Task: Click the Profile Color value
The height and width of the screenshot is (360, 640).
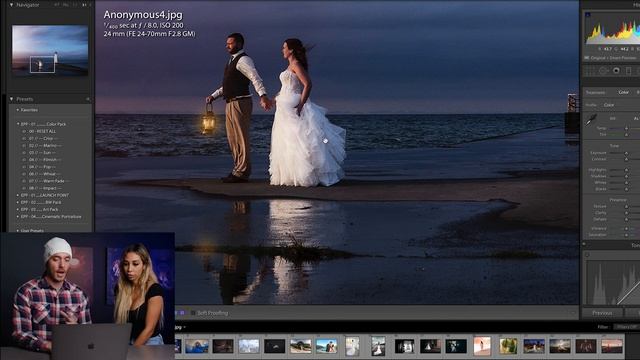Action: pos(609,105)
